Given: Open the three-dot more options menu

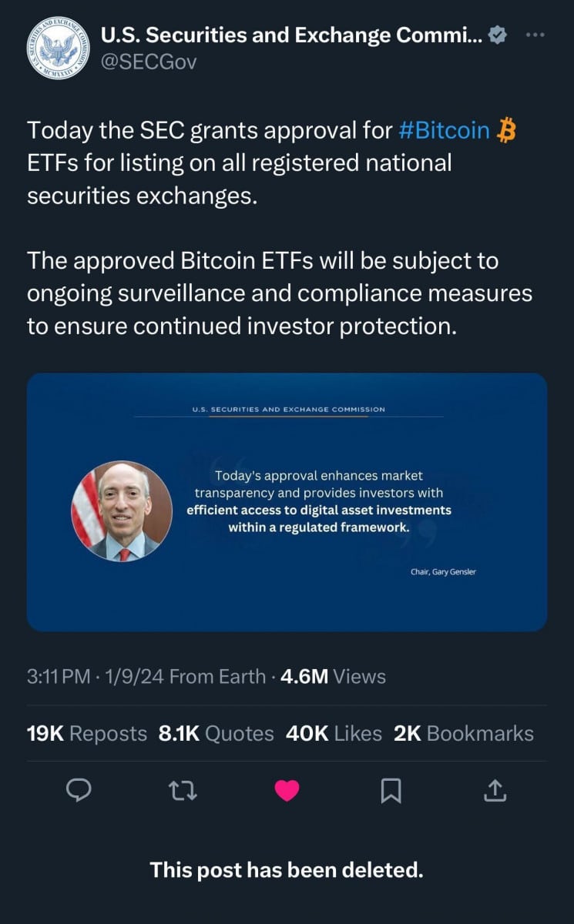Looking at the screenshot, I should point(535,34).
